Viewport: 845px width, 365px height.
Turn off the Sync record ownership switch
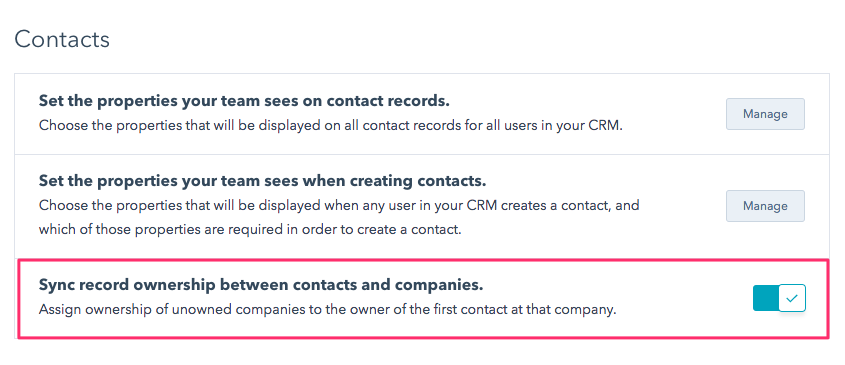[x=779, y=298]
